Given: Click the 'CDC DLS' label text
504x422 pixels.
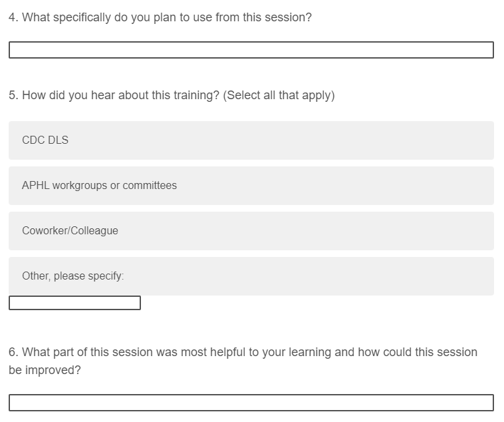Looking at the screenshot, I should coord(45,140).
